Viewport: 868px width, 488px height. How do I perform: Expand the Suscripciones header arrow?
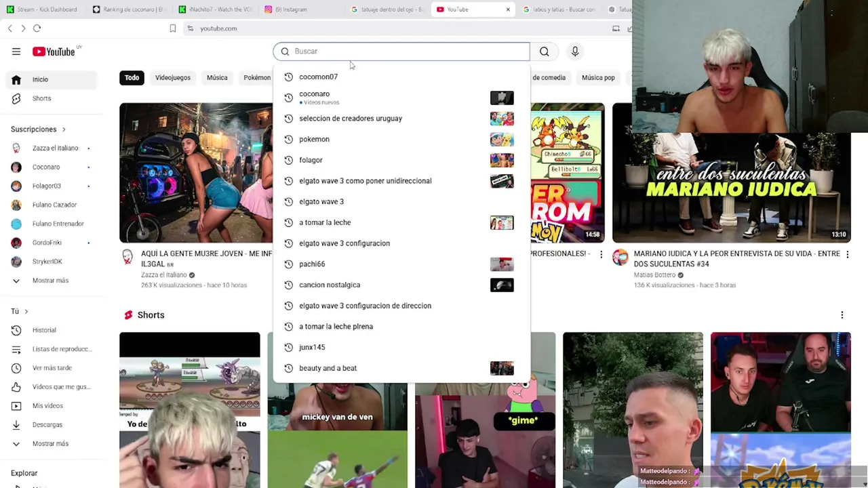point(64,129)
